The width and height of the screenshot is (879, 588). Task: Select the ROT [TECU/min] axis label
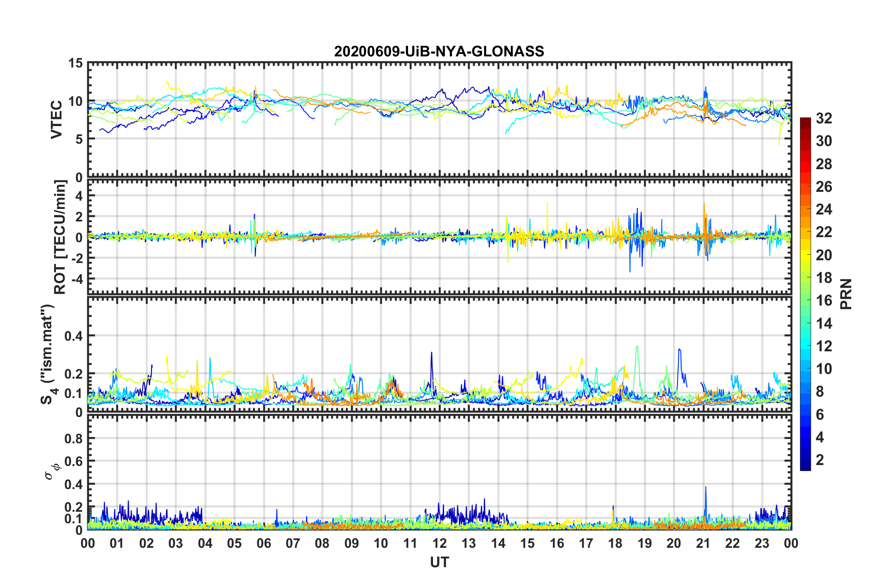(x=60, y=237)
